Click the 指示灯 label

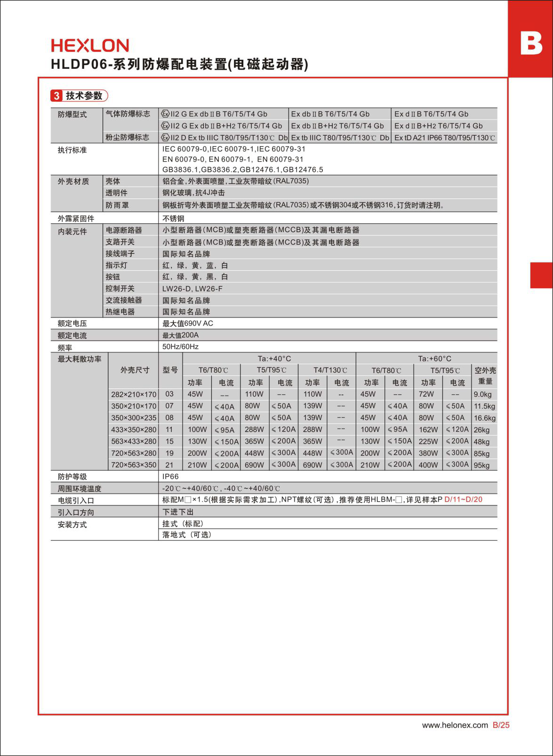(x=116, y=265)
